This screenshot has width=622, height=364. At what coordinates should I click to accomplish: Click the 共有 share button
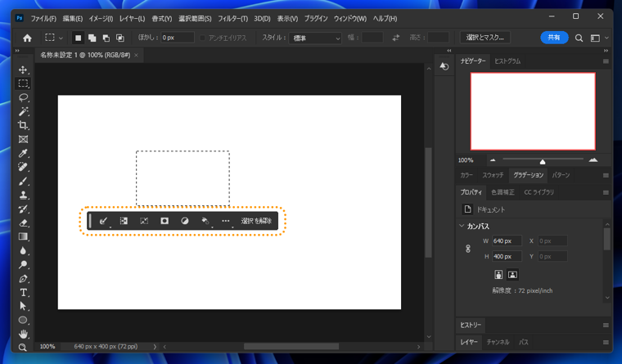coord(554,38)
